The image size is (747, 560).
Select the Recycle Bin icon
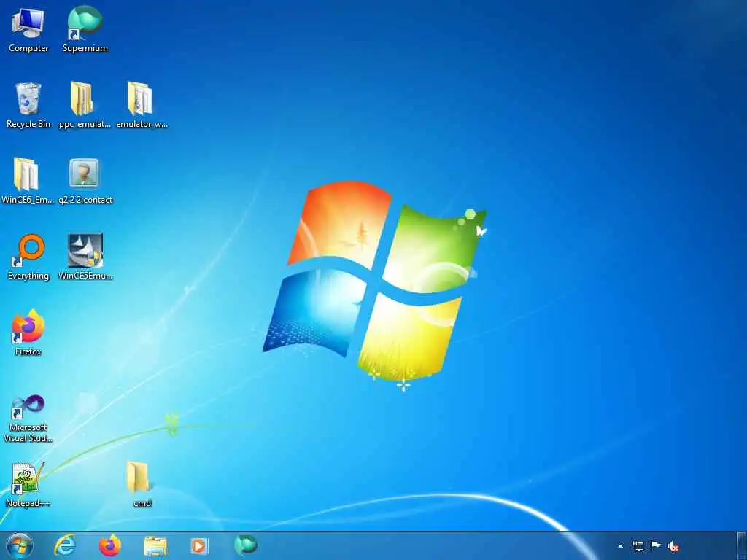tap(28, 105)
